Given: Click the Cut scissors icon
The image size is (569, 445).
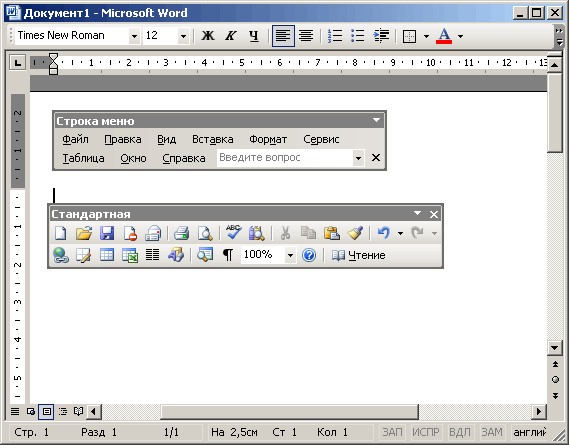Looking at the screenshot, I should click(286, 233).
